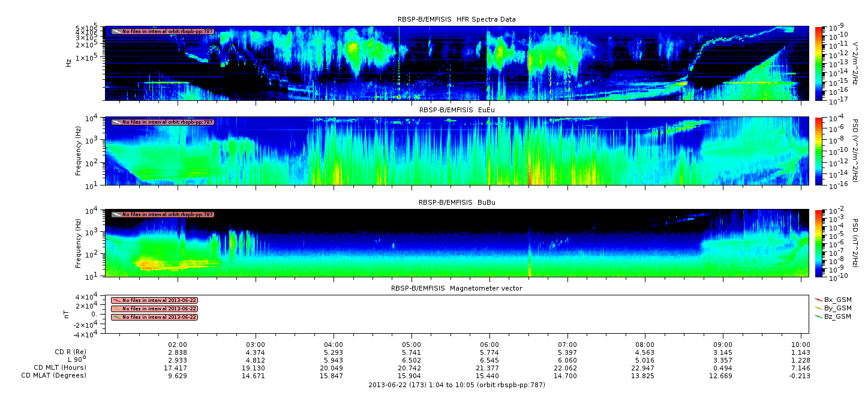
Task: Select the green Bz_GSM legend line marker
Action: [x=819, y=316]
